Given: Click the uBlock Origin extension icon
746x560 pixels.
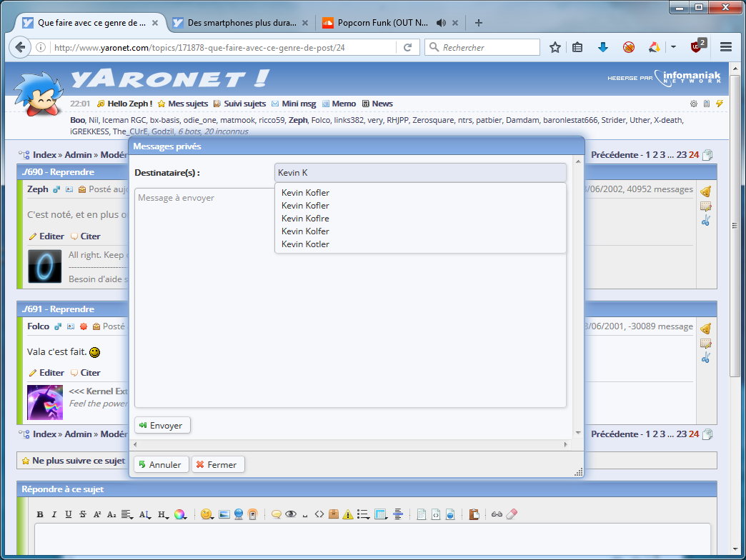Looking at the screenshot, I should tap(697, 47).
